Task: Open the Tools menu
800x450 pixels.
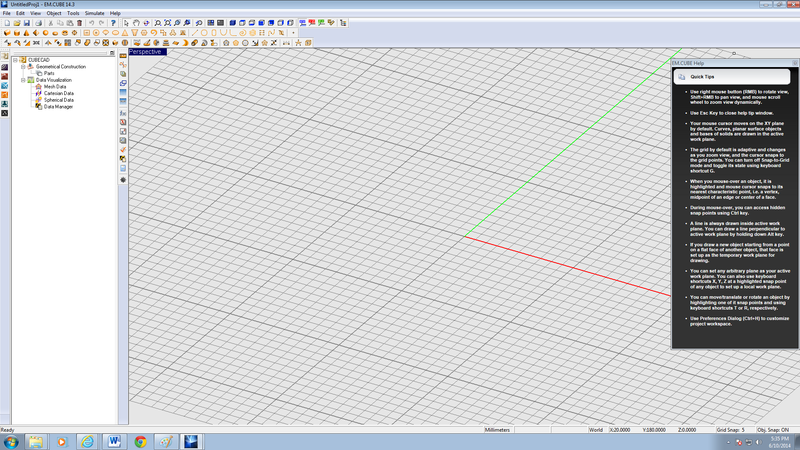Action: point(73,13)
